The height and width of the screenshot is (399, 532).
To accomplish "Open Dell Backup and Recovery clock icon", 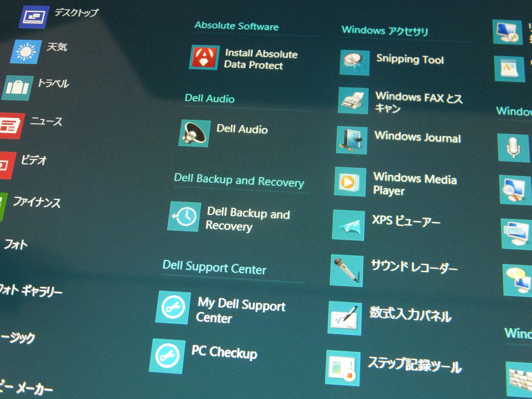I will [x=184, y=217].
